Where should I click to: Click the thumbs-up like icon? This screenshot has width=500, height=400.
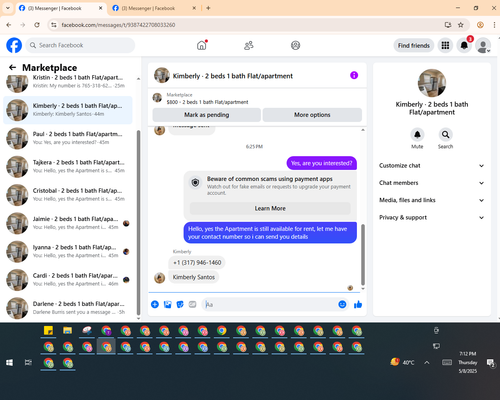(358, 304)
